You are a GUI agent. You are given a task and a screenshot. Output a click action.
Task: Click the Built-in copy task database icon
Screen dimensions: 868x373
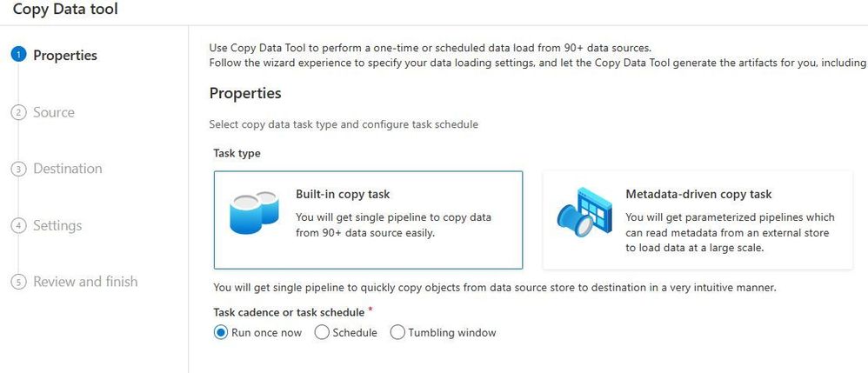(x=254, y=214)
